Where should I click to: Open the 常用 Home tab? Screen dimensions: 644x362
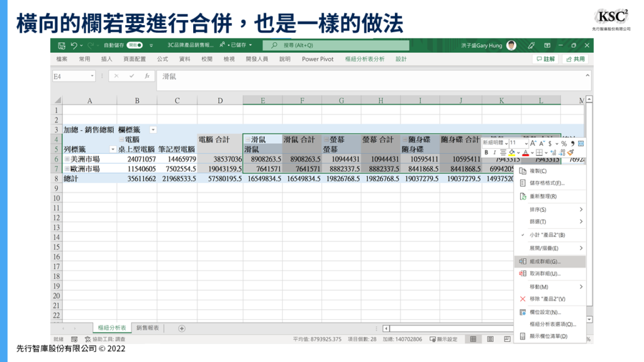(84, 59)
